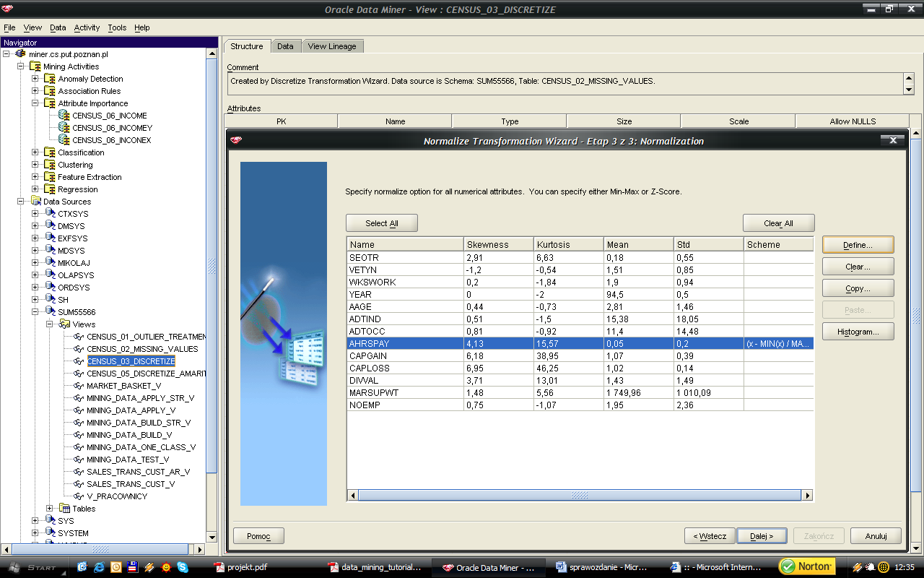Open the File menu
Screen dimensions: 924x578
click(9, 27)
